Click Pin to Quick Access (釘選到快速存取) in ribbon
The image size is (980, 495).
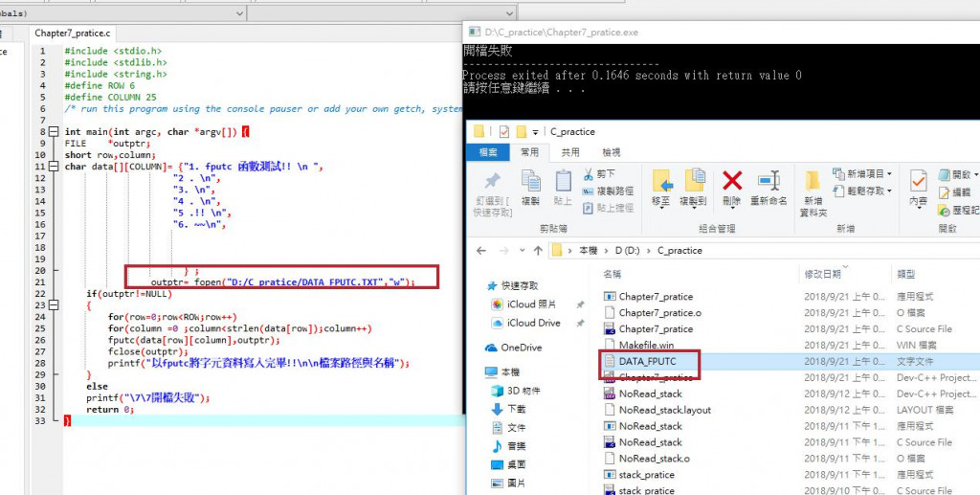tap(493, 194)
